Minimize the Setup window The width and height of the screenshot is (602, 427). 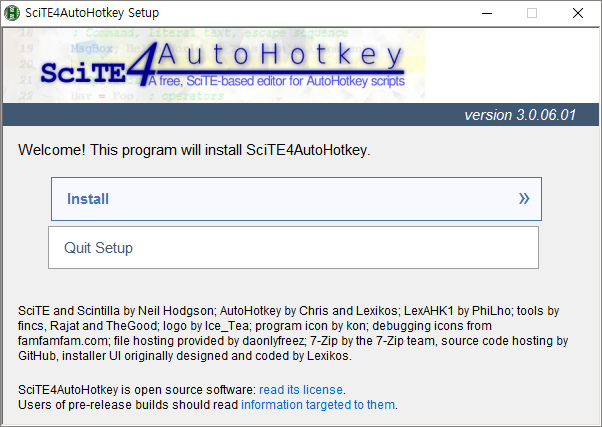click(487, 13)
